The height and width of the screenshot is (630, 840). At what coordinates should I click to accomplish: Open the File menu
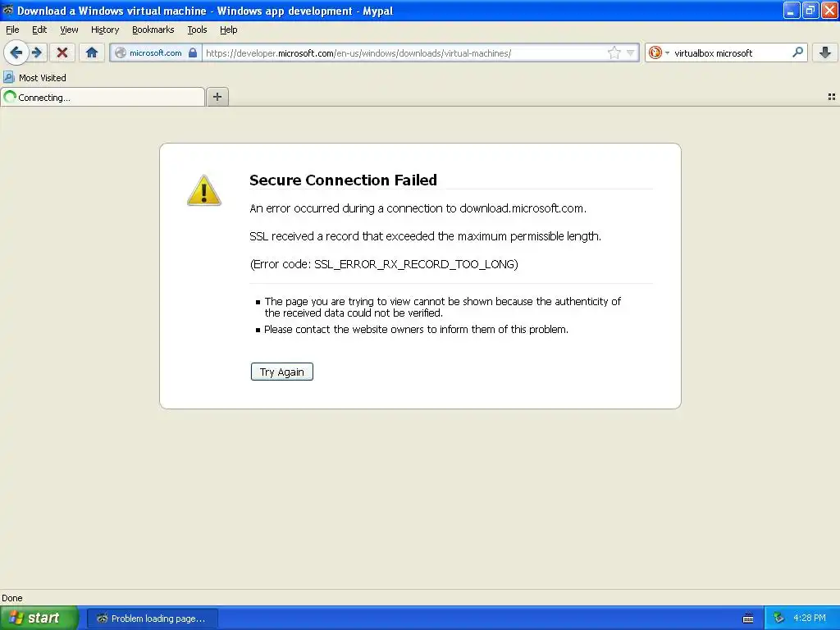12,30
